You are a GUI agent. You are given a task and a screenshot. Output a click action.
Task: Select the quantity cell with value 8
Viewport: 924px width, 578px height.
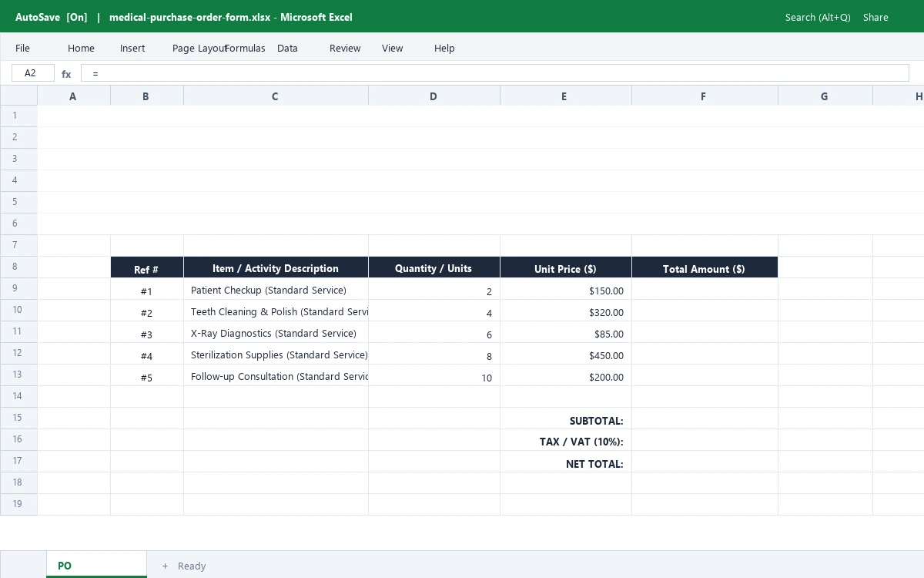tap(434, 354)
